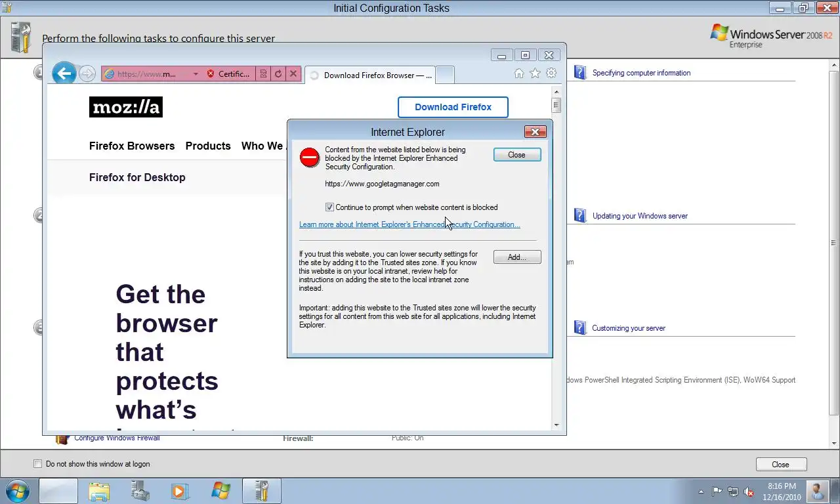Screen dimensions: 840x504
Task: Open Learn more about Enhanced Security Configuration link
Action: (409, 224)
